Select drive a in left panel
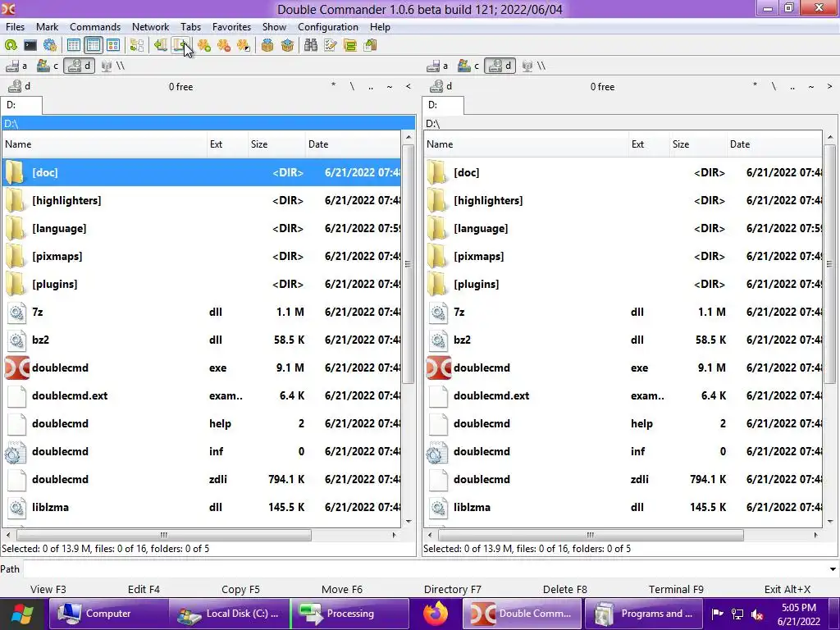 [x=16, y=66]
